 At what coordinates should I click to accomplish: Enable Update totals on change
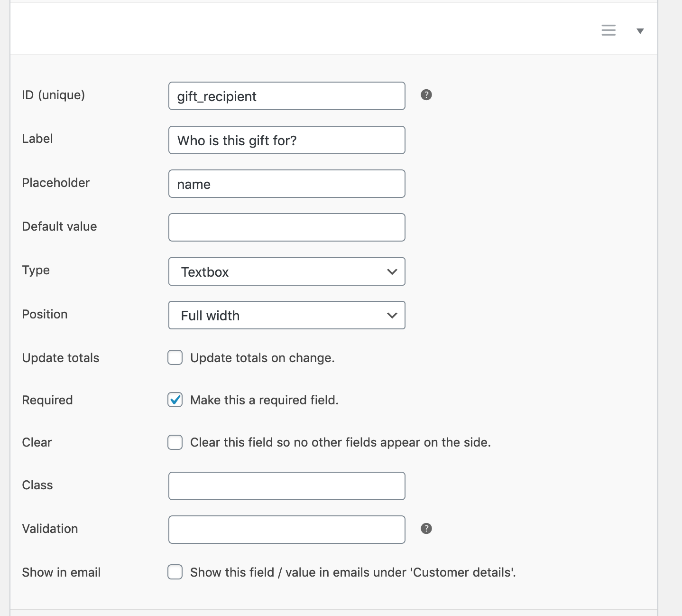pyautogui.click(x=175, y=357)
